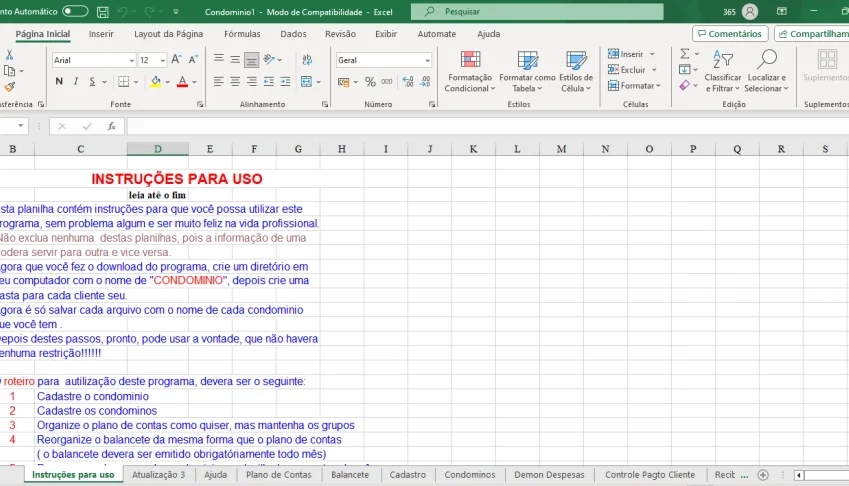Open the Automate ribbon tab
Image resolution: width=849 pixels, height=486 pixels.
tap(436, 34)
